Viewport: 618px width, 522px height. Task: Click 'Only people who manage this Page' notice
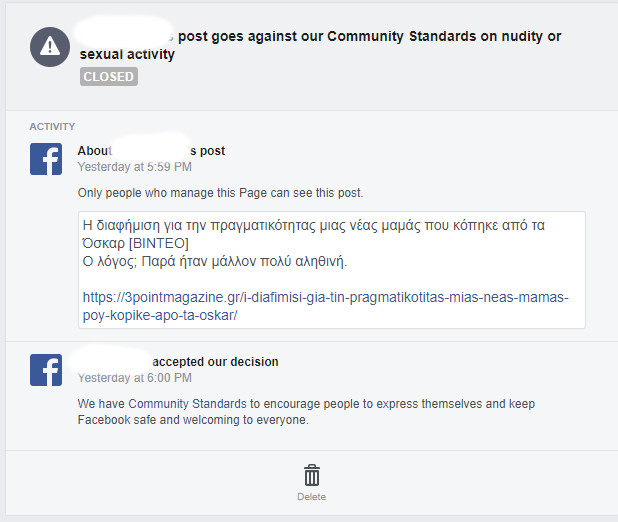coord(220,193)
